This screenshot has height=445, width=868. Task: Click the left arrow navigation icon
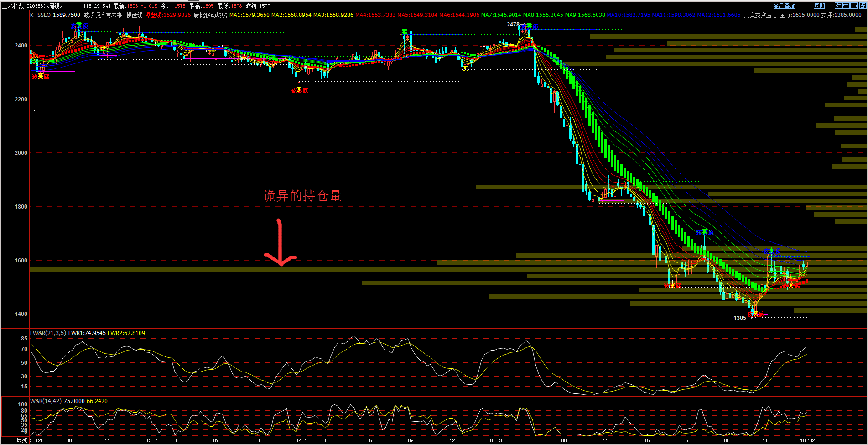(x=838, y=5)
